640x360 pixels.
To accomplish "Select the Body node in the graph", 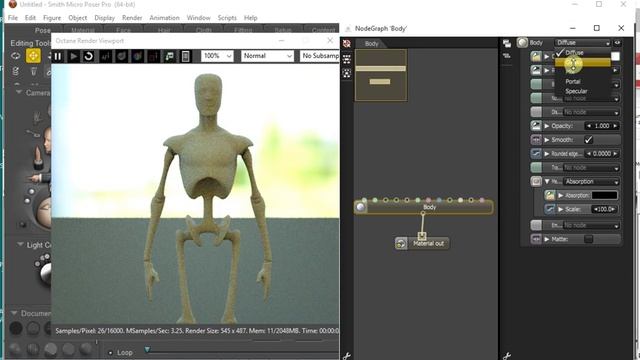I will (x=423, y=207).
